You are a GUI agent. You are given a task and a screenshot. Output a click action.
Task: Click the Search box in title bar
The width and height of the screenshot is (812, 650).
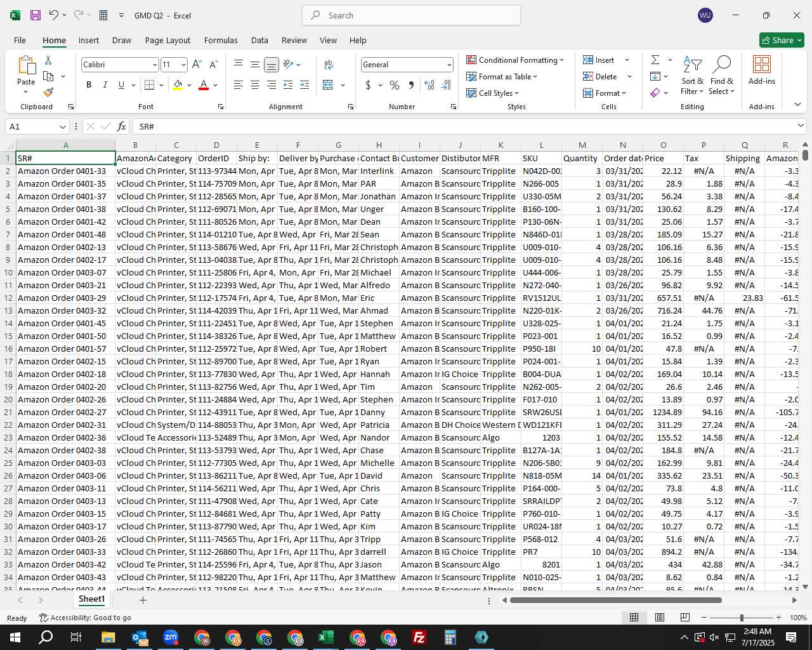click(x=411, y=15)
